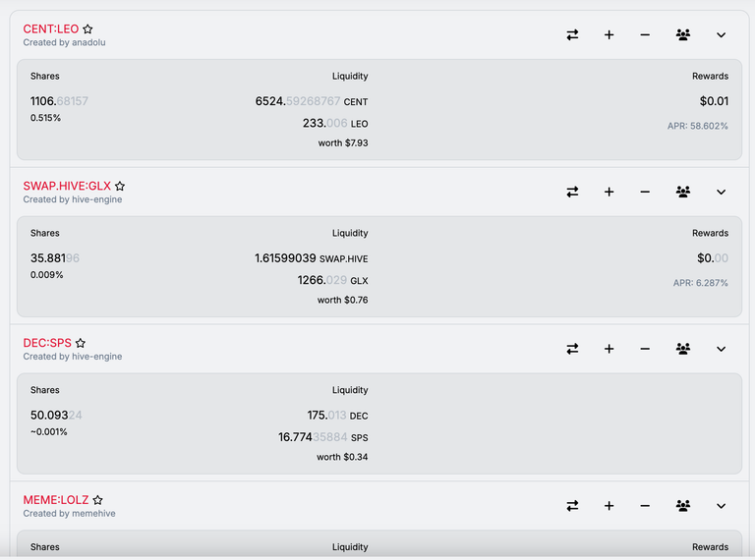Favorite the CENT:LEO pool with star

pos(87,29)
